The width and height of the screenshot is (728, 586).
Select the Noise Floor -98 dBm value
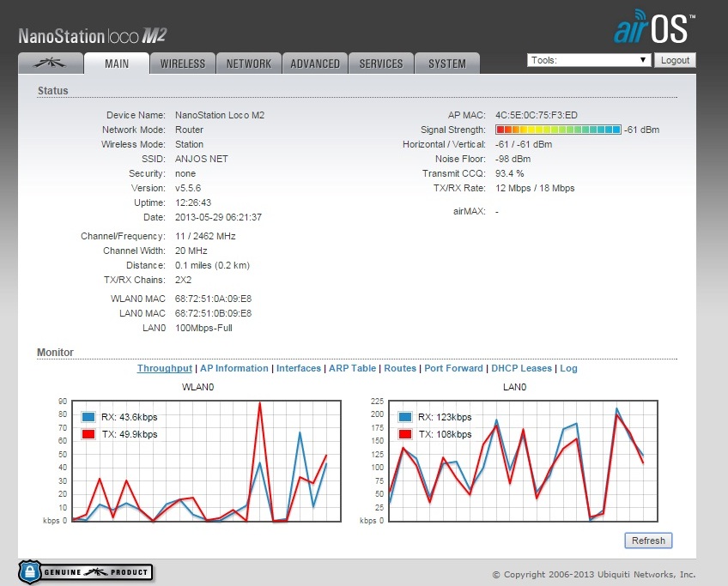click(x=513, y=159)
